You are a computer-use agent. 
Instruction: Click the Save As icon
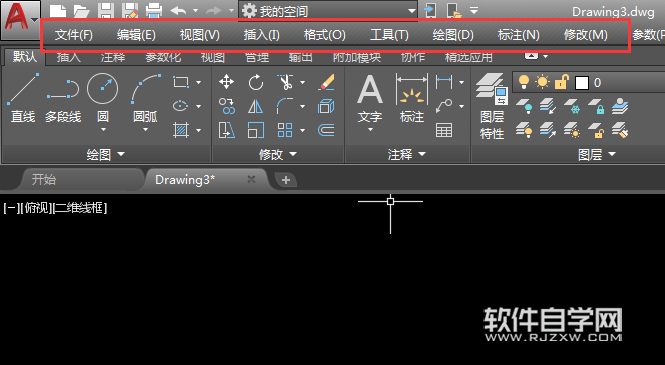[x=130, y=11]
